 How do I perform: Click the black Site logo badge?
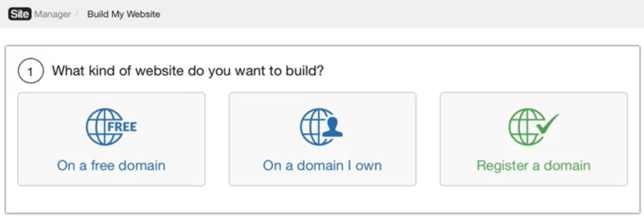pos(20,15)
